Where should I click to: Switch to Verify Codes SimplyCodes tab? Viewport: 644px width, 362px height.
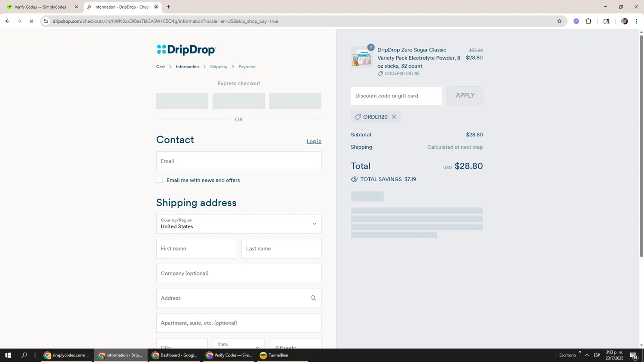[41, 7]
